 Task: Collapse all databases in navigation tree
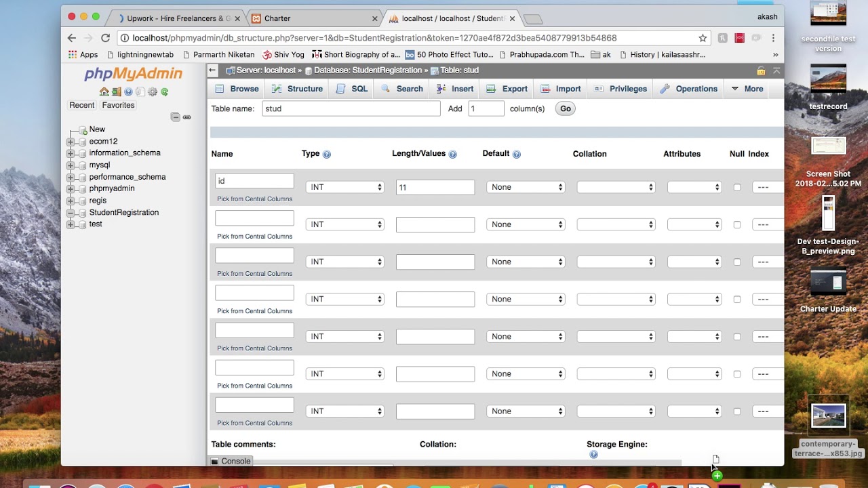pos(176,117)
